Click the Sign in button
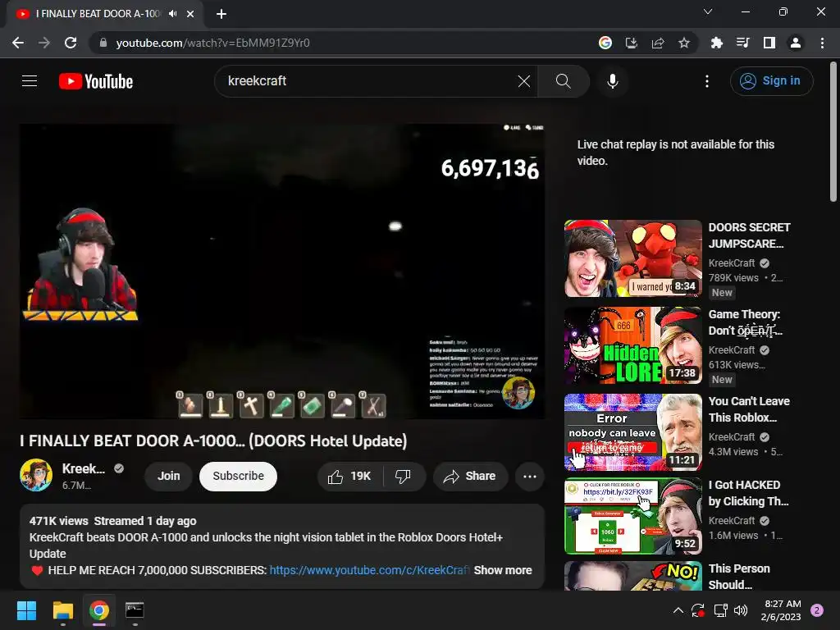 click(x=771, y=81)
